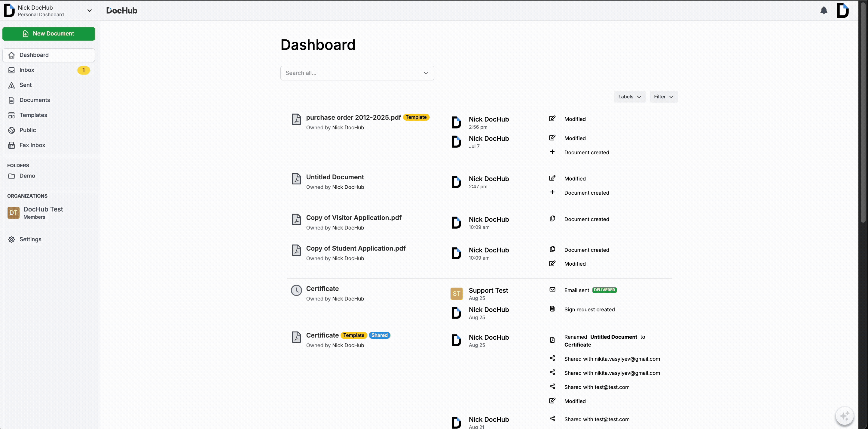Click into the Search all field
This screenshot has height=429, width=868.
pos(350,73)
